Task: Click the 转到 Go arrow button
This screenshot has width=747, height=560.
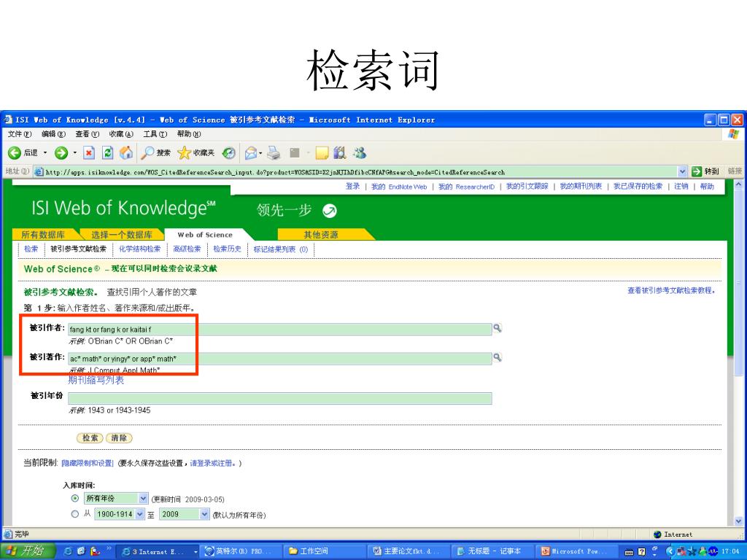Action: [x=705, y=171]
